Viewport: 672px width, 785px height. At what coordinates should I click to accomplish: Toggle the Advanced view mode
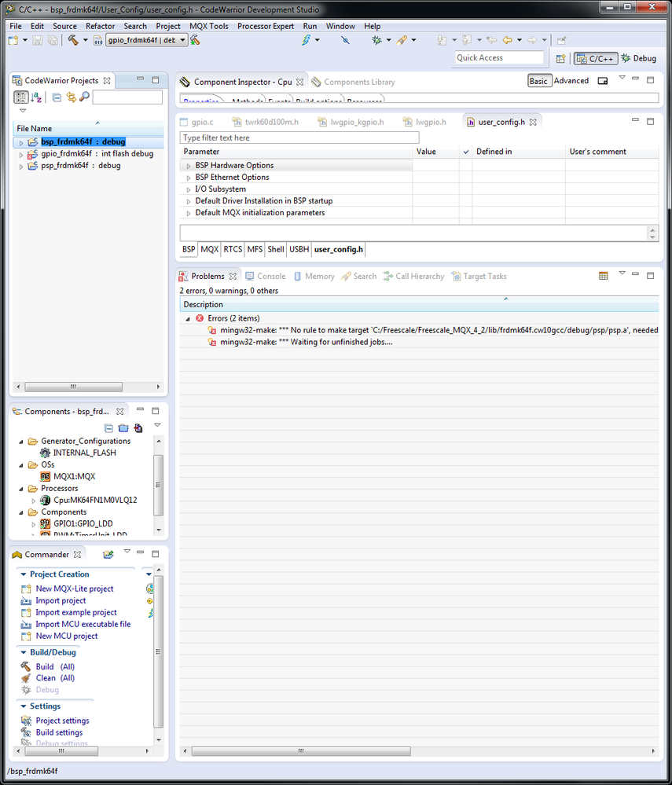571,81
